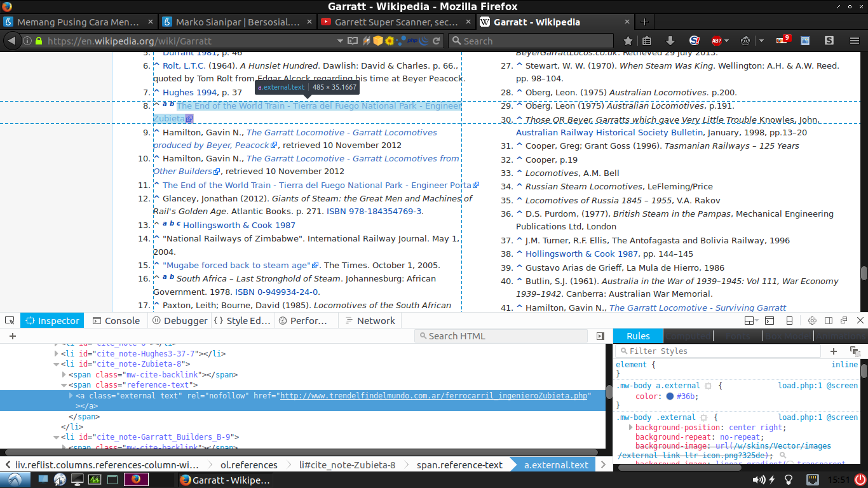Open the Network devtools tab
868x488 pixels.
coord(369,321)
